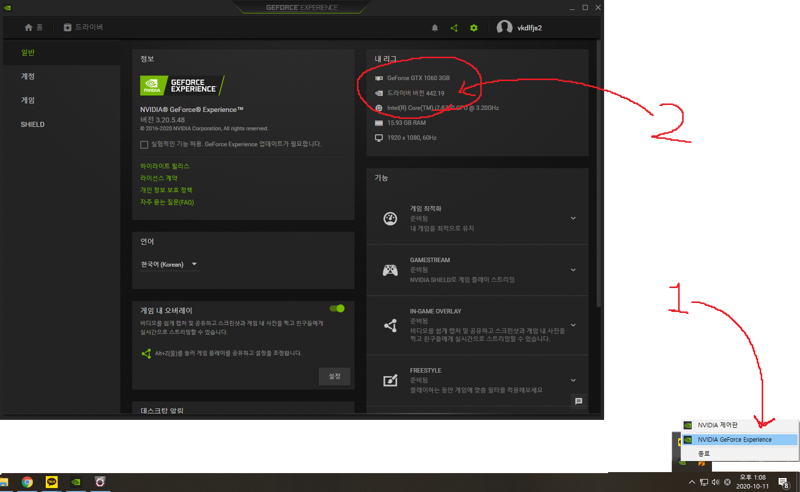Click the IN-GAME OVERLAY share icon
The image size is (800, 492).
(390, 325)
